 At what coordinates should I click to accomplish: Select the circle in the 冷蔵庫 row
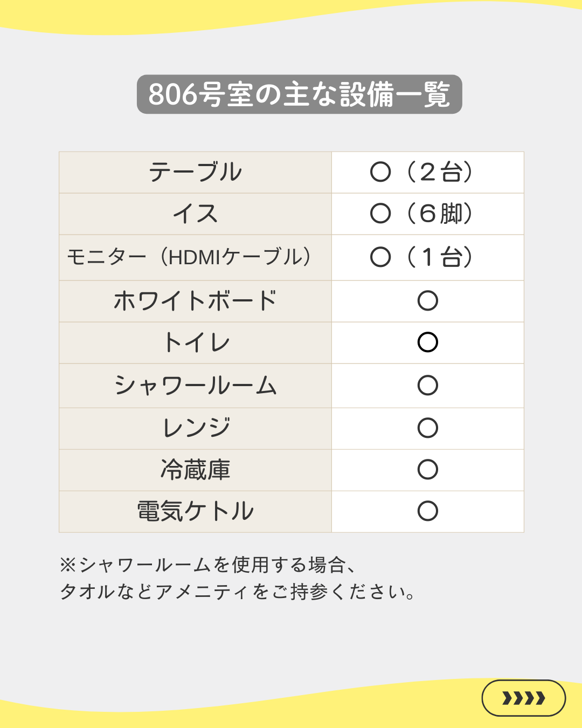click(x=428, y=469)
